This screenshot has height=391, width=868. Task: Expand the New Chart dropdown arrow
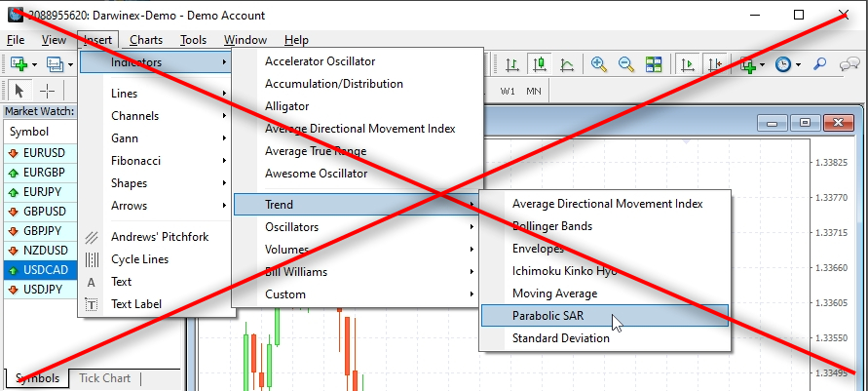pos(34,64)
